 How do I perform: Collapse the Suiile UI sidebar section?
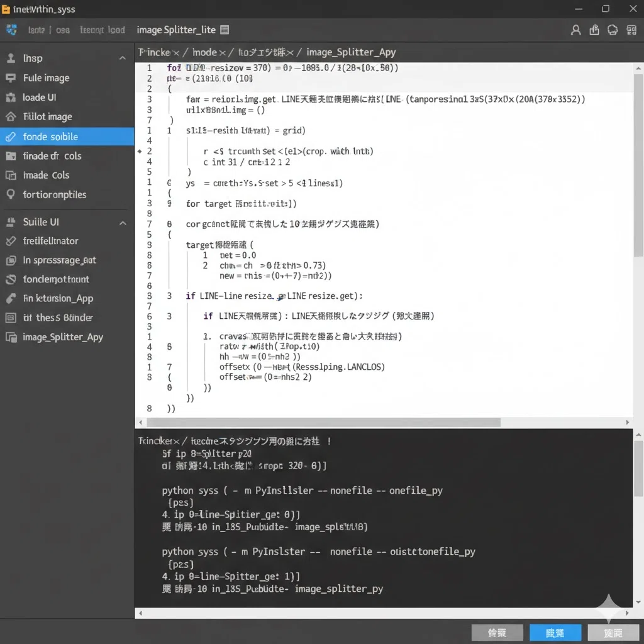coord(123,223)
